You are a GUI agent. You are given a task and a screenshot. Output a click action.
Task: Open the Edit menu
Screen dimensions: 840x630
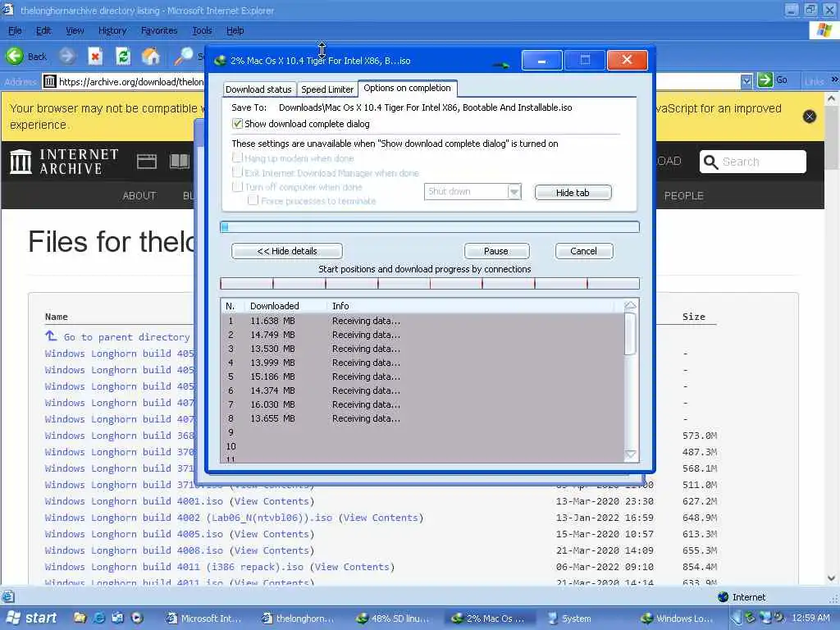[x=43, y=30]
